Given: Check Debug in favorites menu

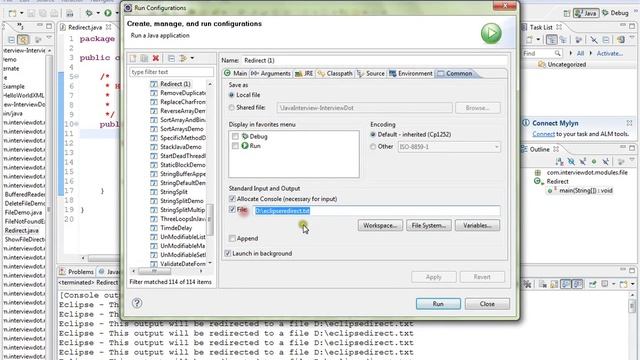Looking at the screenshot, I should [235, 136].
